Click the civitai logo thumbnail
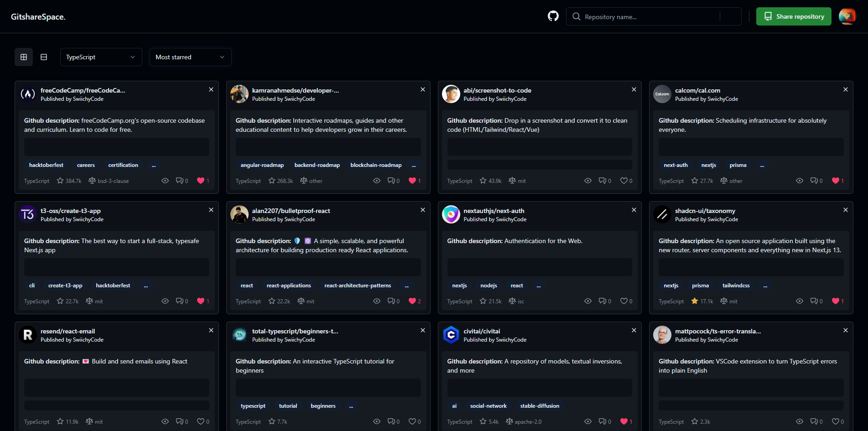 coord(451,335)
